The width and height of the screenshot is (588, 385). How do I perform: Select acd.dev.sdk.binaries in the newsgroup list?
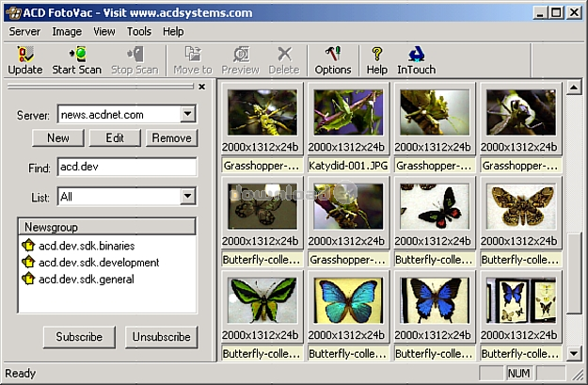pos(87,246)
